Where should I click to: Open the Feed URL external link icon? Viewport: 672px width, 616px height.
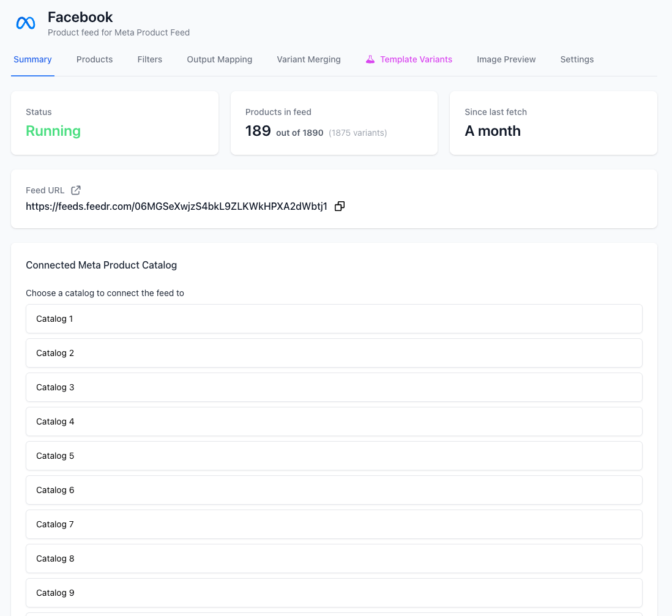tap(76, 190)
